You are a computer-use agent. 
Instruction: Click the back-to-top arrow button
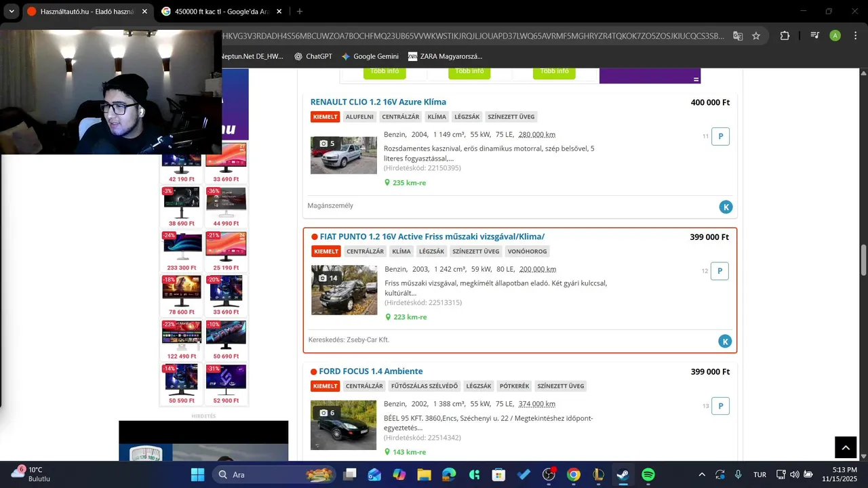point(846,447)
